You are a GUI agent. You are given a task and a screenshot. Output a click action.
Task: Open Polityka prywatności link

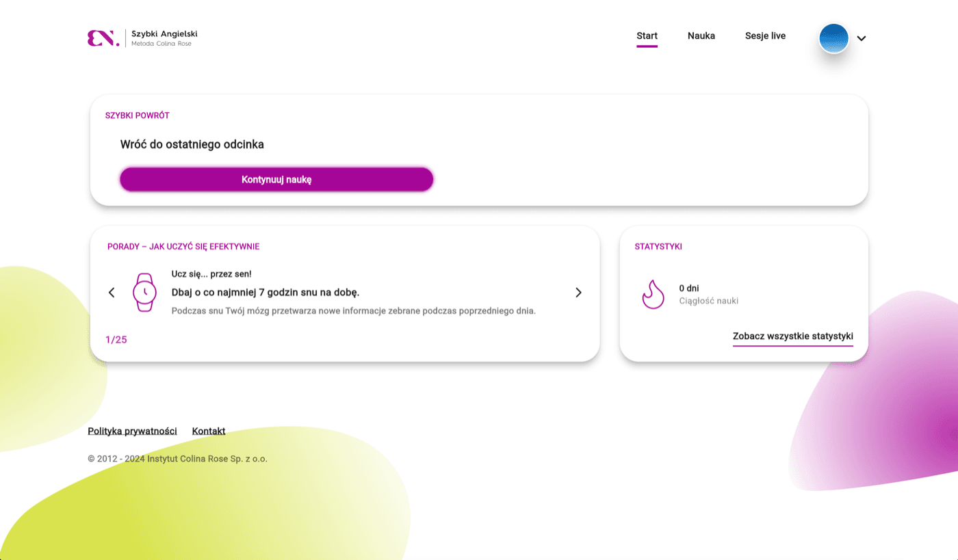click(132, 431)
